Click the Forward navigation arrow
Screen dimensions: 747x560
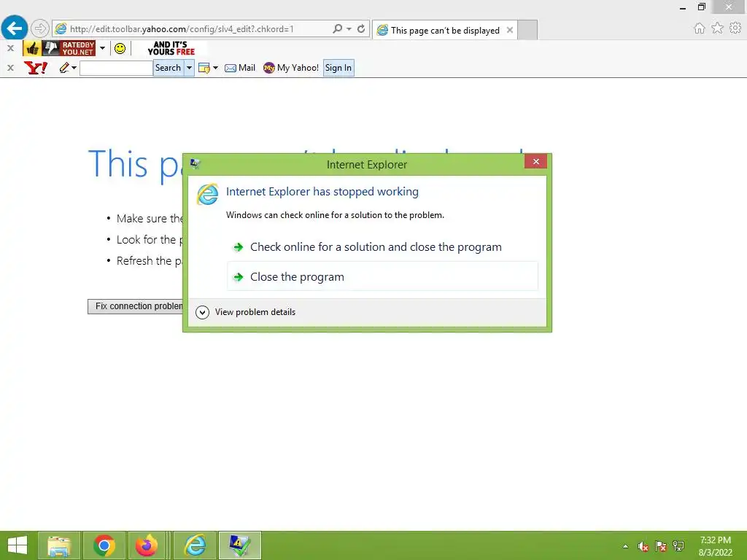point(40,28)
